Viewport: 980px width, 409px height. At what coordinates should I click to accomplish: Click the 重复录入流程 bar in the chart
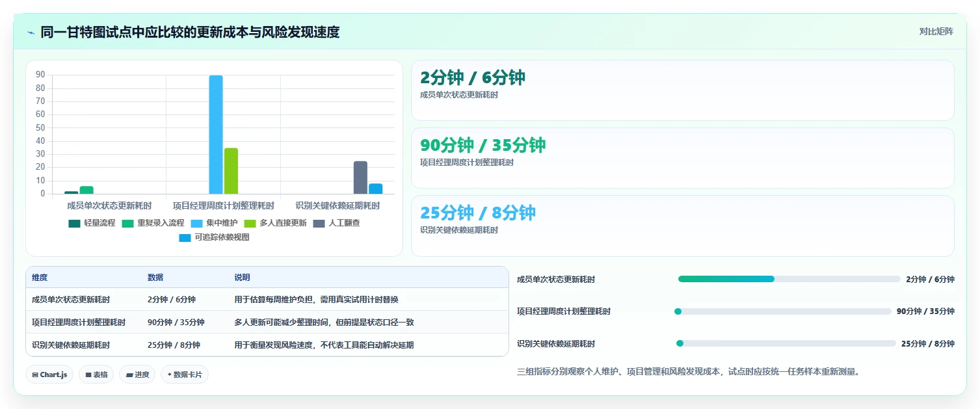tap(86, 190)
